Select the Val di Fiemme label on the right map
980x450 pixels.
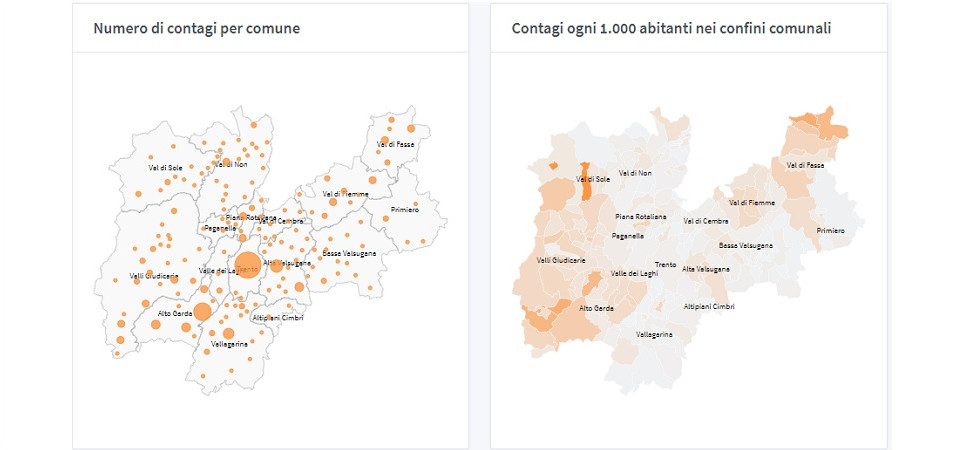pyautogui.click(x=752, y=202)
